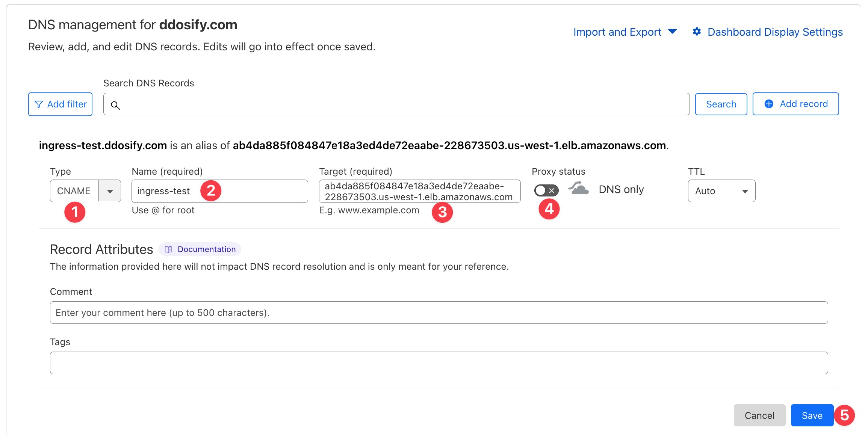Click the Cancel button
The width and height of the screenshot is (868, 435).
[759, 415]
